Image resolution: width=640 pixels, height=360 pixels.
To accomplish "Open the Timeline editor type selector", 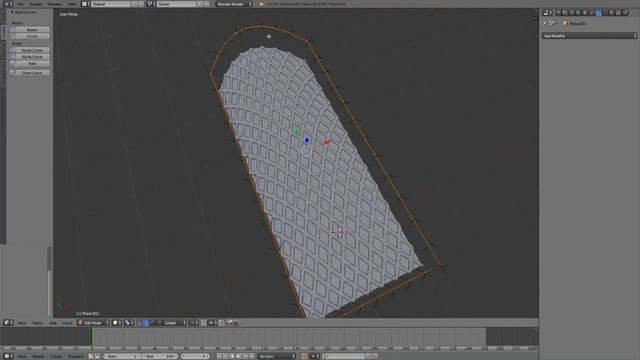I will 8,356.
